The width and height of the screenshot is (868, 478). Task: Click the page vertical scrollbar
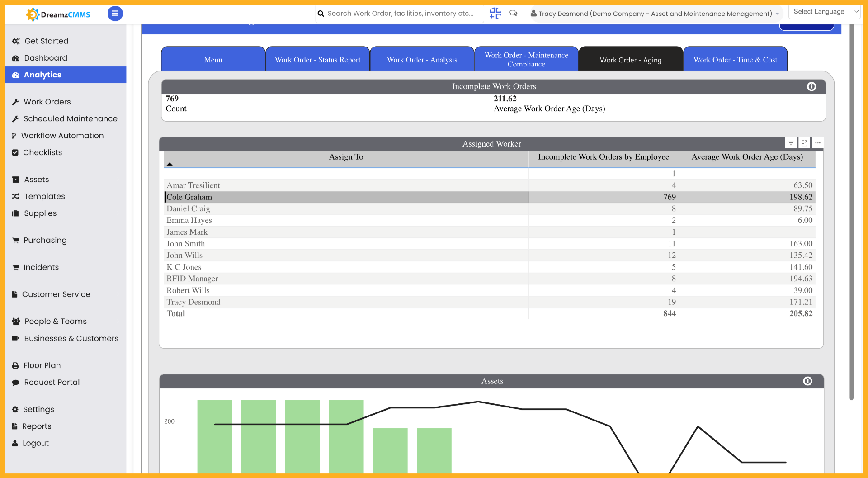852,213
